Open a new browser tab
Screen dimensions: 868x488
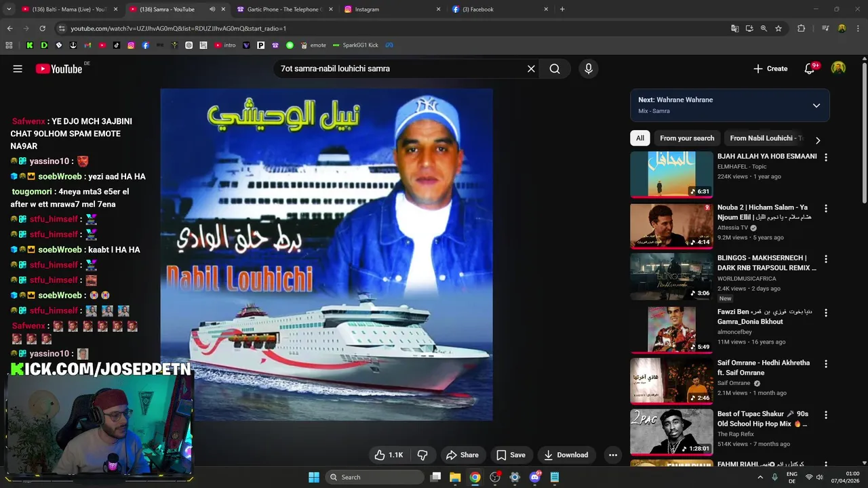(x=562, y=9)
